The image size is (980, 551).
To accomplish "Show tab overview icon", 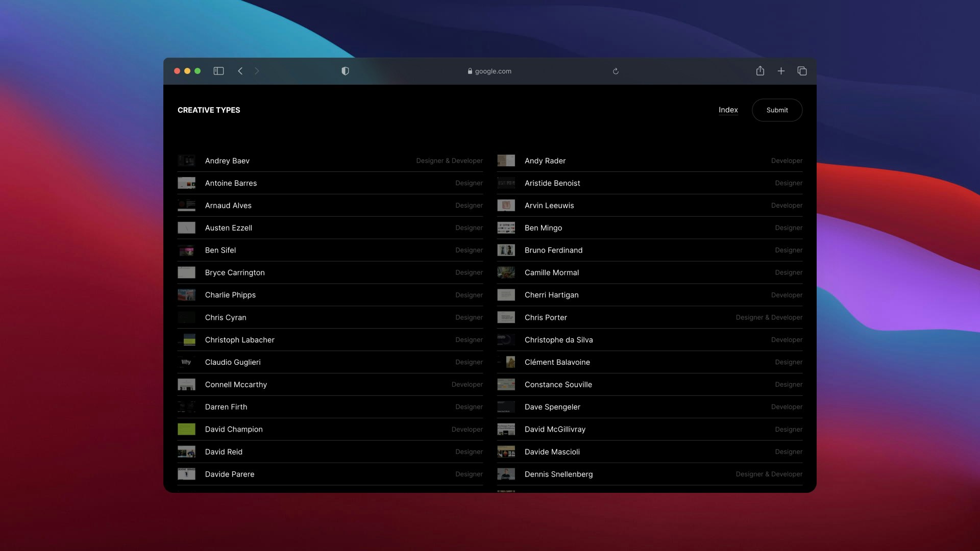I will tap(802, 71).
